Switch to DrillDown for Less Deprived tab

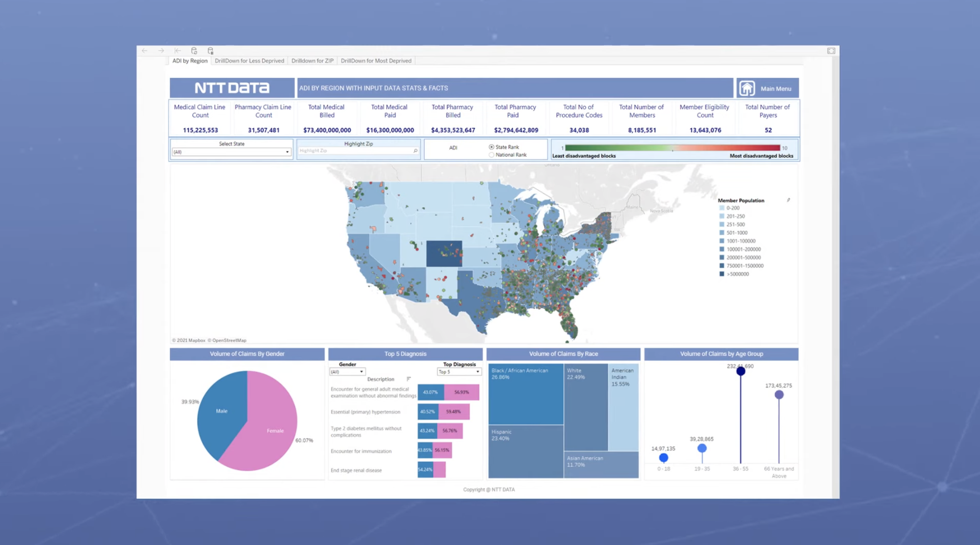click(x=249, y=61)
